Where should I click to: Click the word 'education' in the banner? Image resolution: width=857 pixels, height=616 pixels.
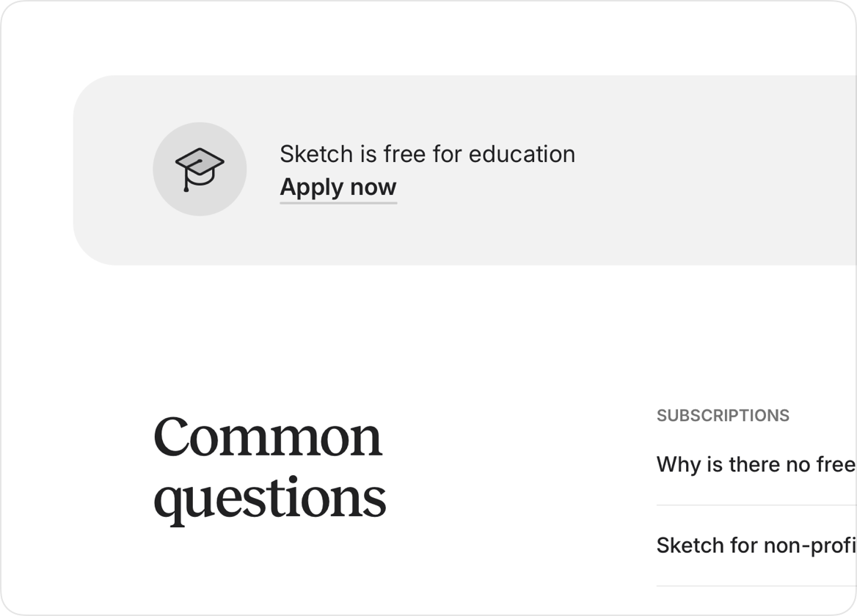[522, 154]
